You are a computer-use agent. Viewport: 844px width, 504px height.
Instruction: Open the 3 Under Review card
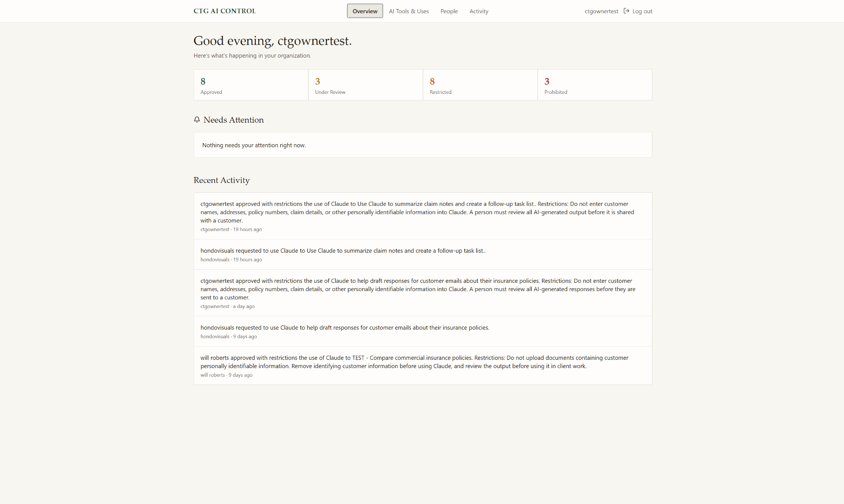point(366,85)
